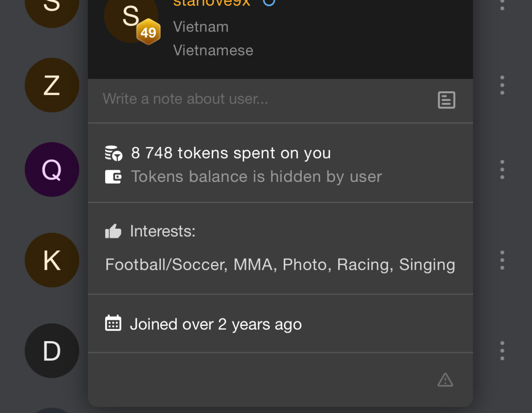
Task: Open the three-dot menu for user K
Action: (x=502, y=260)
